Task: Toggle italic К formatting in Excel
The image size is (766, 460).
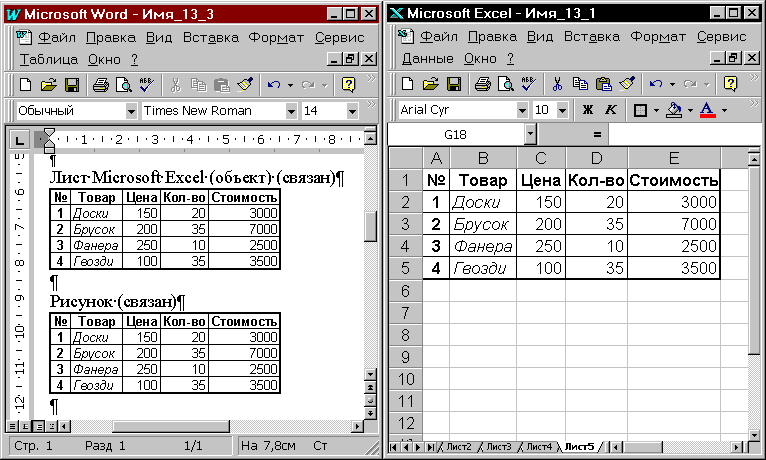Action: (610, 109)
